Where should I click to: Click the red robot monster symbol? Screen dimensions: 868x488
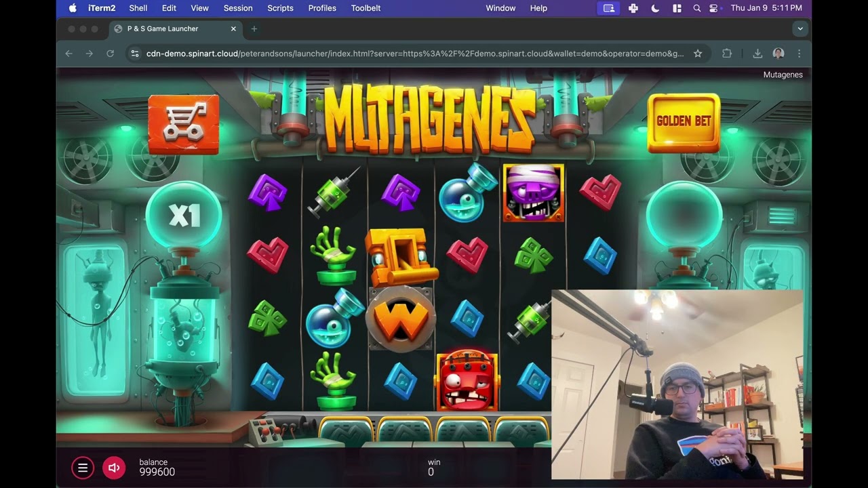point(467,381)
